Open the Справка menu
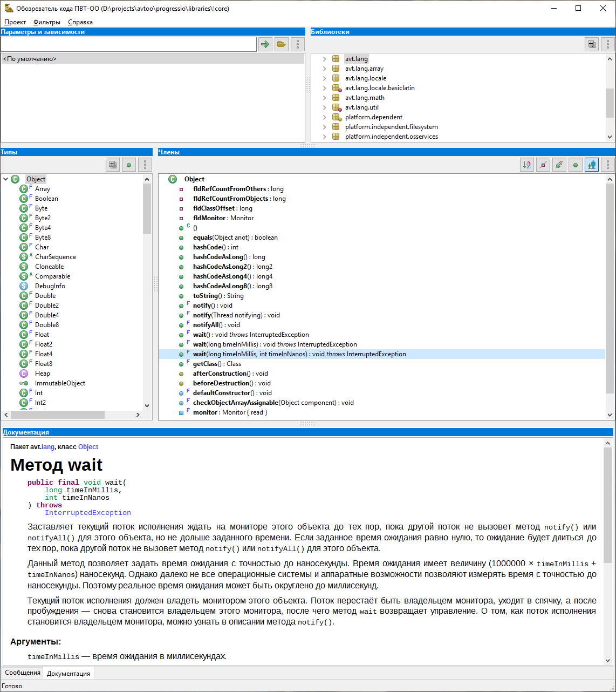Screen dimensions: 616x692 click(80, 22)
